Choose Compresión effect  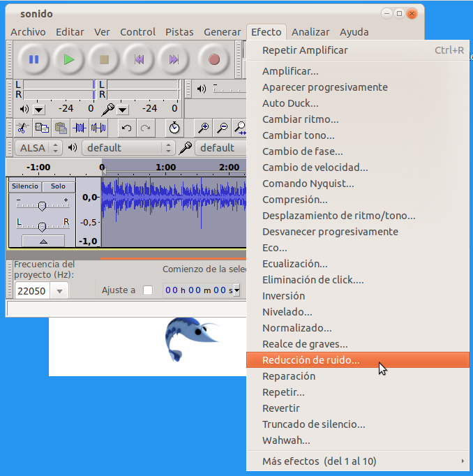(358, 200)
